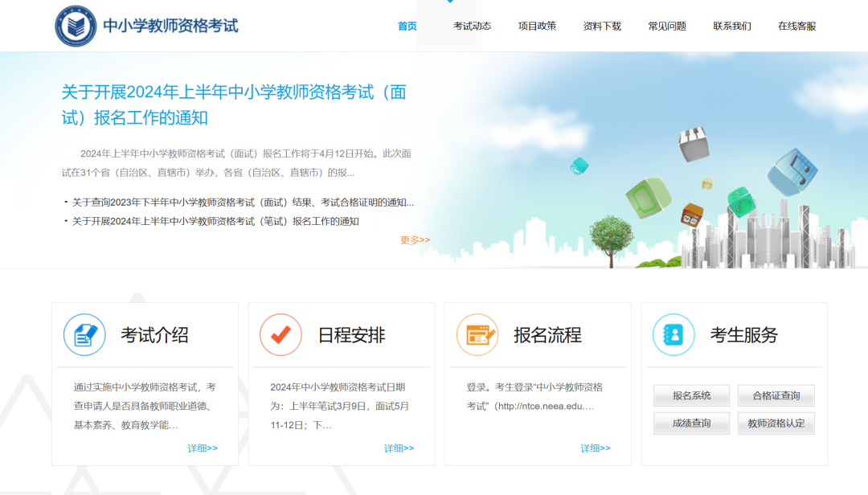
Task: Launch 在线客服 from the navigation bar
Action: (796, 25)
